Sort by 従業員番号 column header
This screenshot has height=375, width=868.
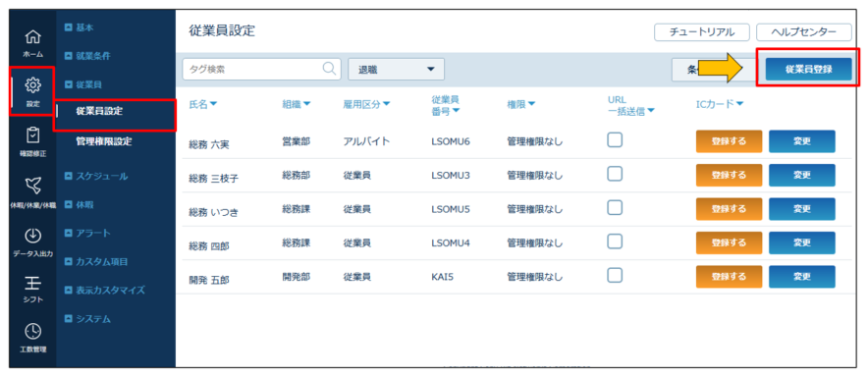(446, 105)
